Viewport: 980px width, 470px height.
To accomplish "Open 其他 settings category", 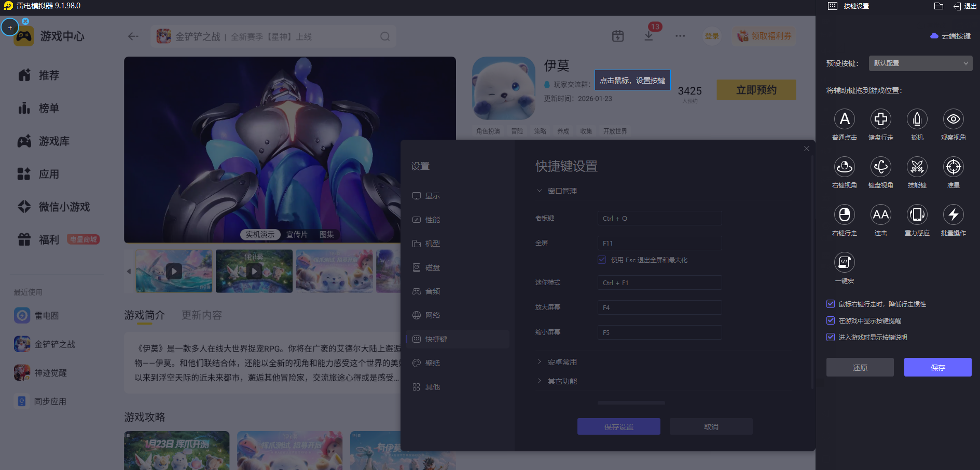I will coord(458,387).
